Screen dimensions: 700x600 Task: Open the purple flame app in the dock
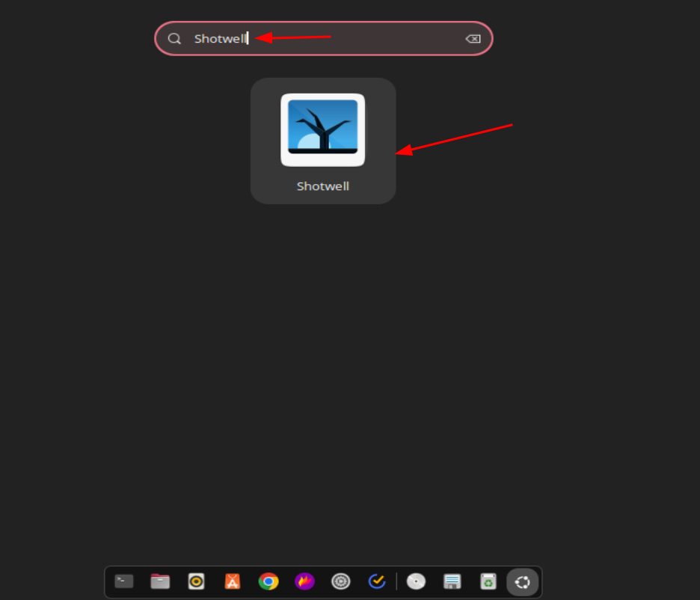pyautogui.click(x=304, y=582)
